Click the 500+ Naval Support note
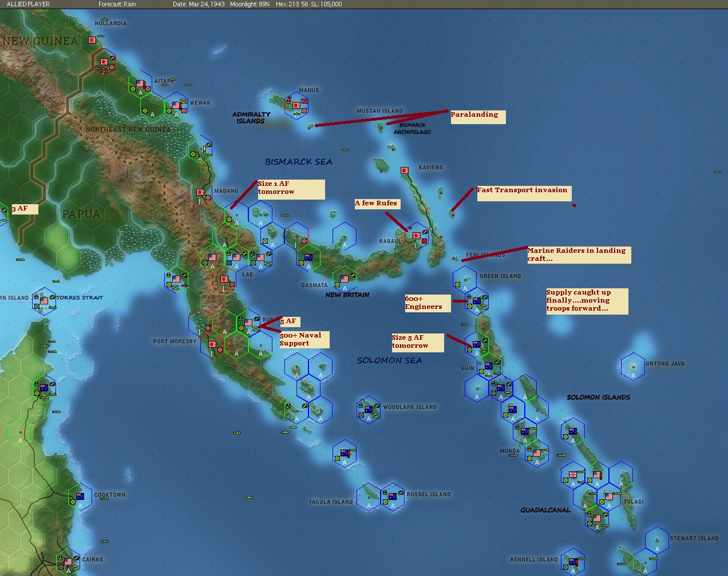728x576 pixels. click(304, 340)
